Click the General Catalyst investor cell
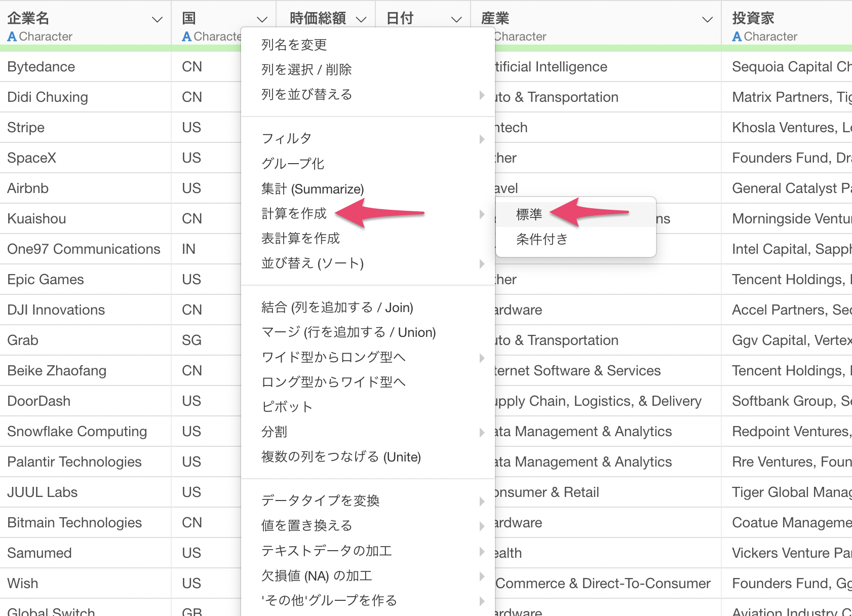This screenshot has height=616, width=852. point(787,188)
